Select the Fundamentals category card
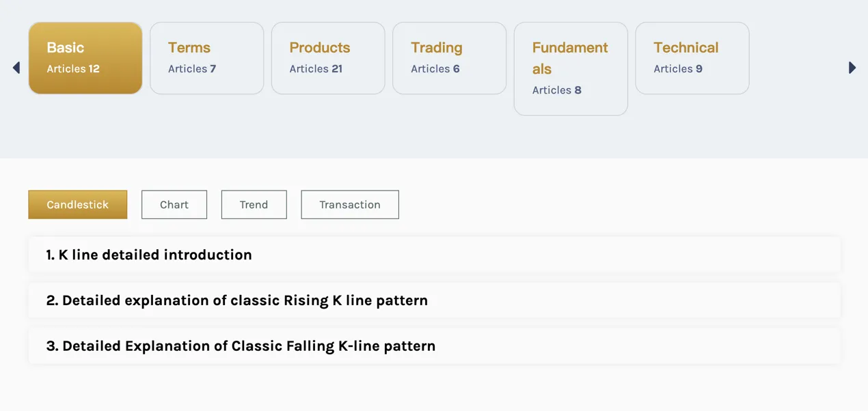868x411 pixels. click(571, 69)
